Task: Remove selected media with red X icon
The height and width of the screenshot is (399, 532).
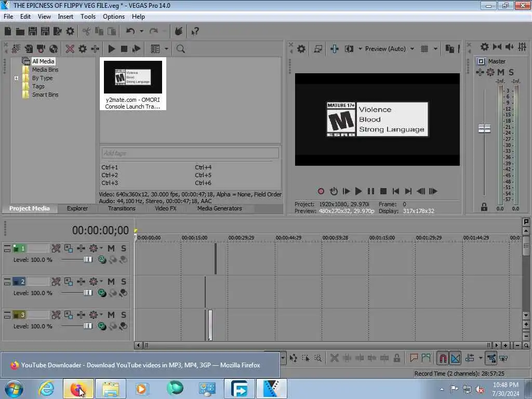Action: 70,49
